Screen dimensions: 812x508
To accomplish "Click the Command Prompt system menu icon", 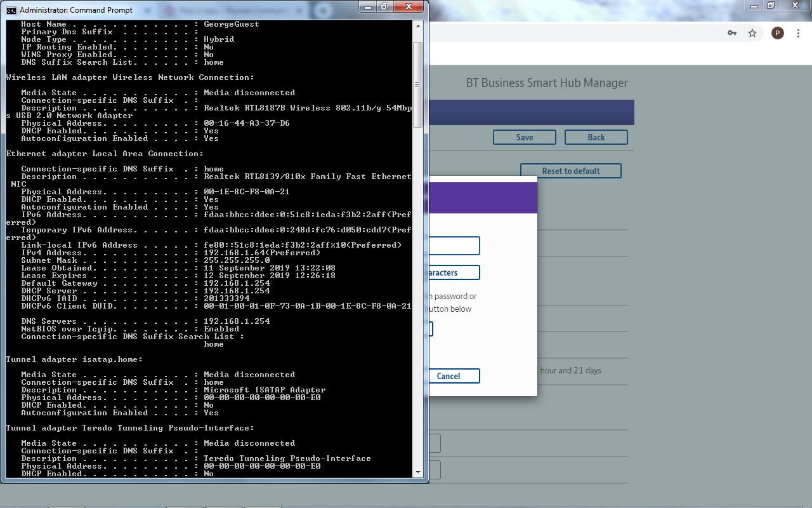I will click(11, 10).
